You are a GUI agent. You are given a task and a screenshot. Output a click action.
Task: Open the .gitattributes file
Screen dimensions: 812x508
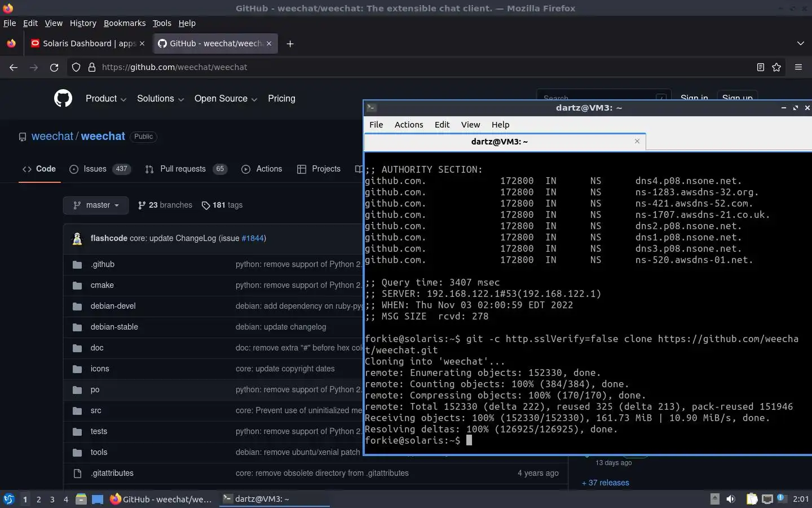[x=112, y=473]
